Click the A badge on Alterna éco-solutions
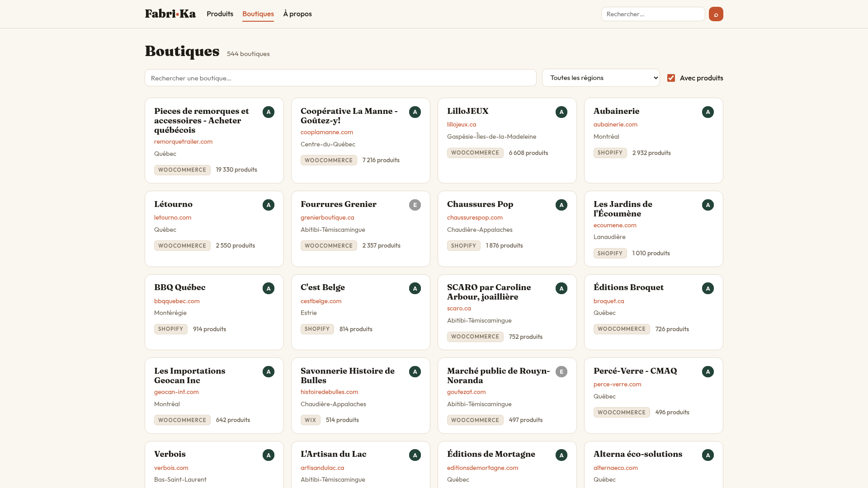Image resolution: width=868 pixels, height=488 pixels. coord(708,455)
